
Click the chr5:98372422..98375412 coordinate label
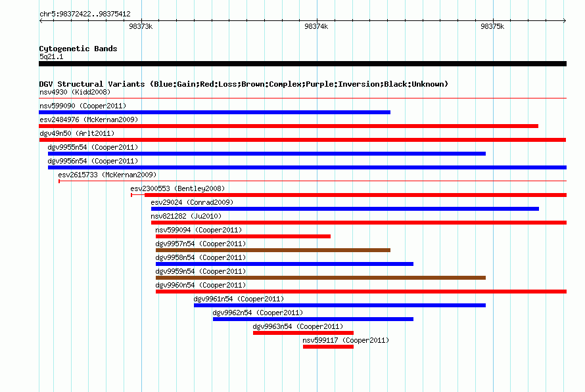click(x=85, y=14)
